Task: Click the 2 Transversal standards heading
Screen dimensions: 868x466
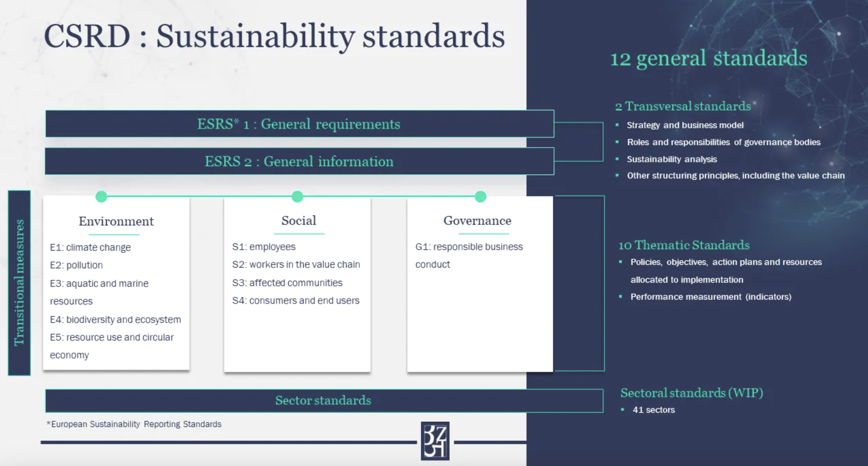Action: 683,106
